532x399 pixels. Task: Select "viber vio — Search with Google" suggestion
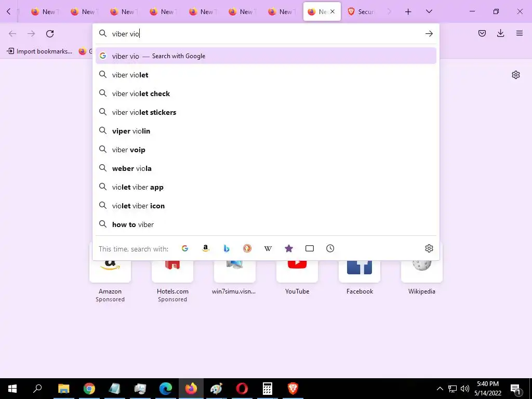pos(266,56)
